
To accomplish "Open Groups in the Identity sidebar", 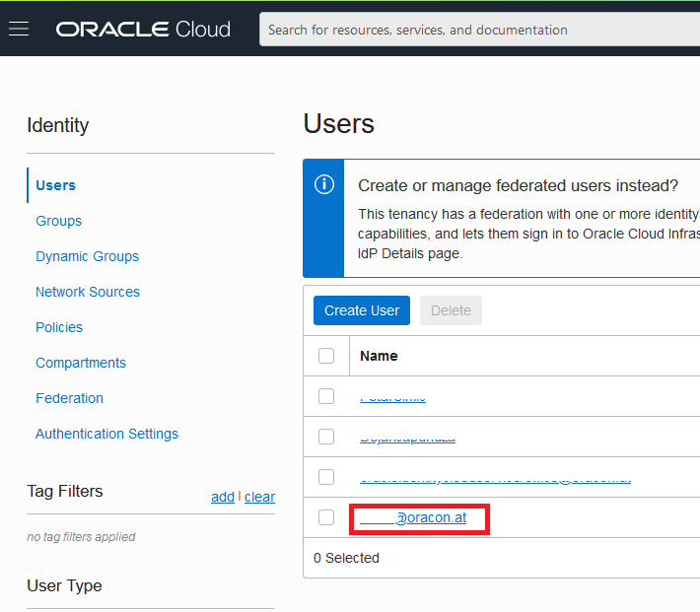I will pyautogui.click(x=58, y=221).
